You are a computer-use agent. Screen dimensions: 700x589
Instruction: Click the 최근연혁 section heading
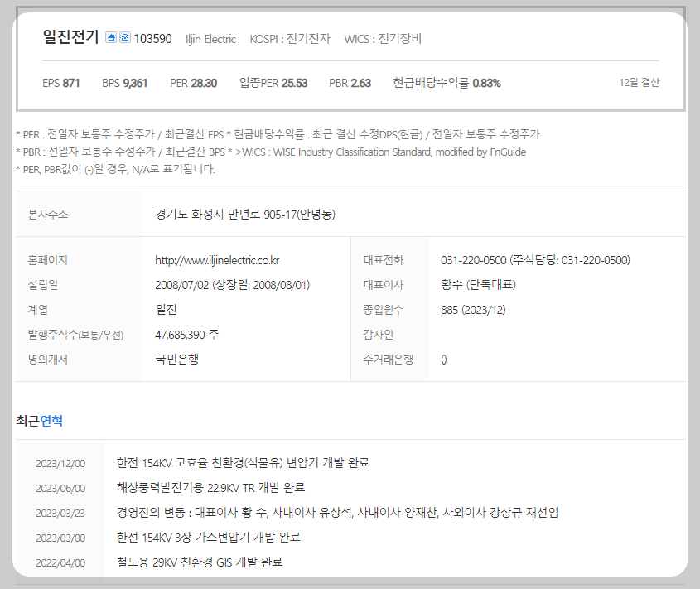pyautogui.click(x=39, y=421)
